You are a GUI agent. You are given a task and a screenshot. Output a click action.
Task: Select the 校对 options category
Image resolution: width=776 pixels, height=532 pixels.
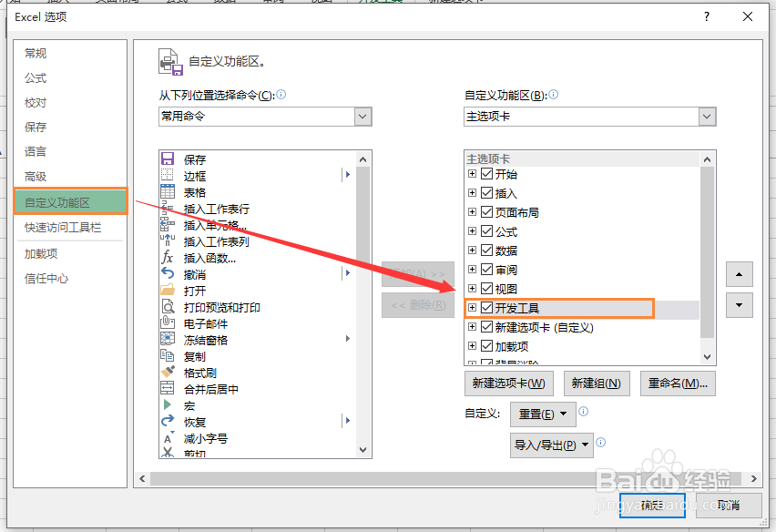[x=36, y=102]
